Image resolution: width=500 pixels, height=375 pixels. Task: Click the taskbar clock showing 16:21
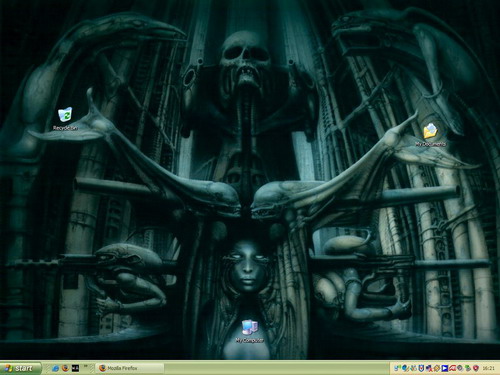coord(488,369)
